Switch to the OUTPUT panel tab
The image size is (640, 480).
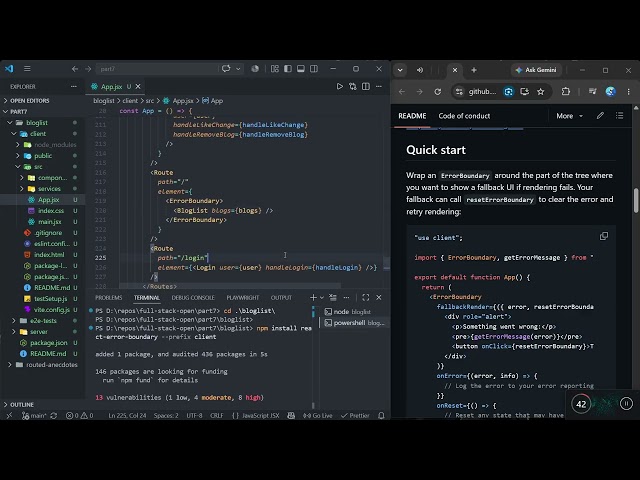[281, 298]
